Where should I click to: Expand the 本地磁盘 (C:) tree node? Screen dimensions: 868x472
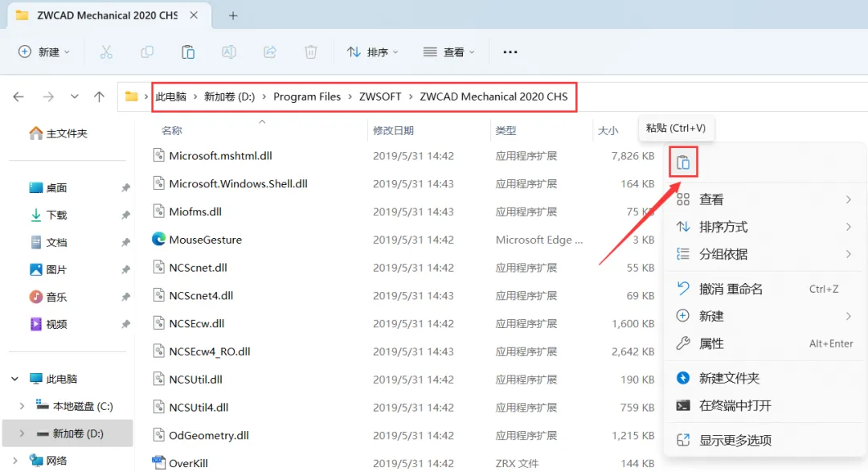coord(22,406)
